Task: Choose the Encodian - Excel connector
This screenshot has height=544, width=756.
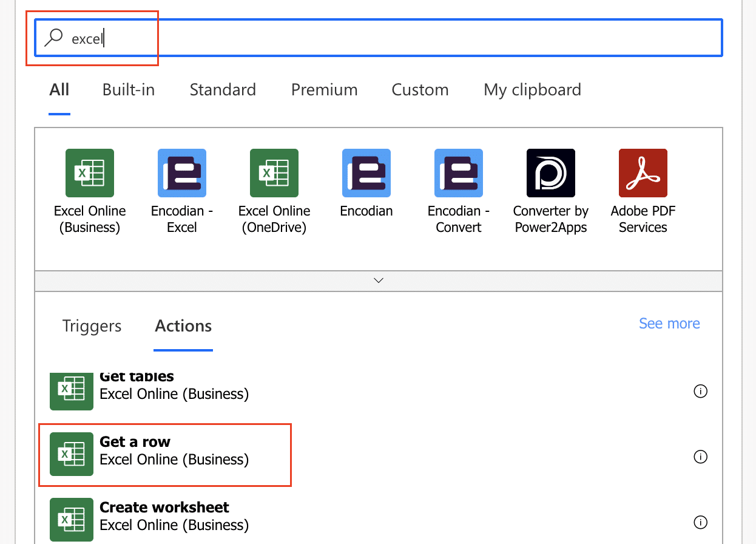Action: coord(182,173)
